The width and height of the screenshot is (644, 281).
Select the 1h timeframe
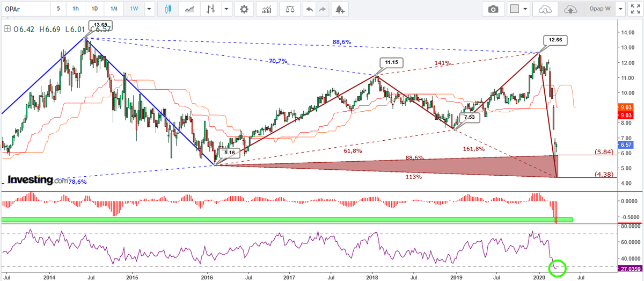tap(76, 9)
